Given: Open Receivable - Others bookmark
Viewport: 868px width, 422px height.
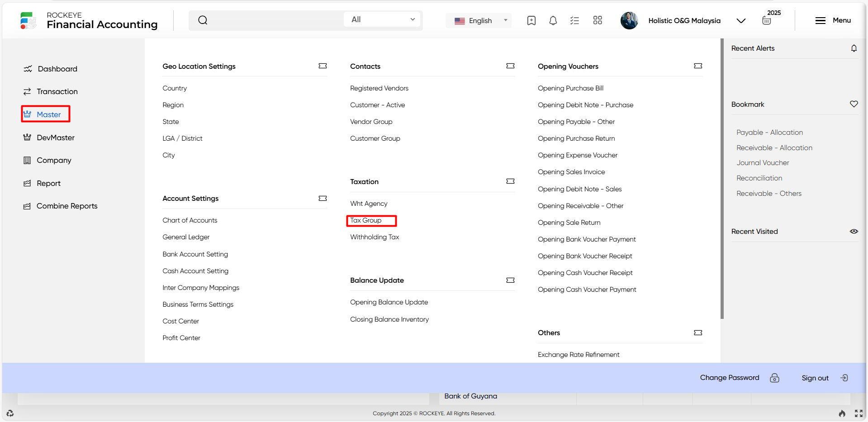Looking at the screenshot, I should coord(768,194).
